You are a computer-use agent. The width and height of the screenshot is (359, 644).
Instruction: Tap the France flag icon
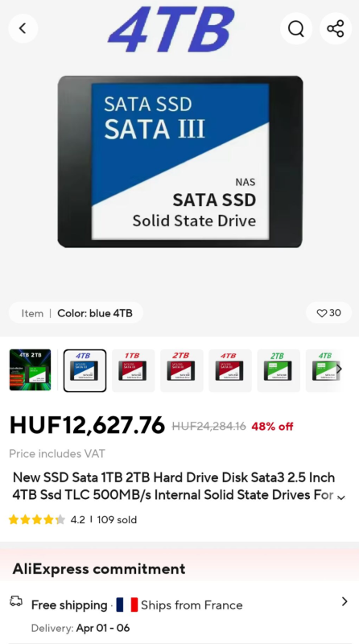127,605
